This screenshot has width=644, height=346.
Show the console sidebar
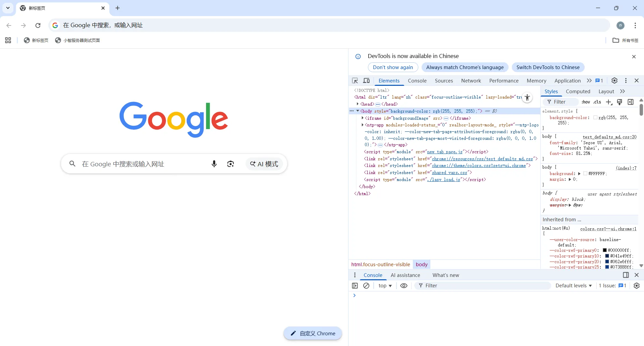click(x=355, y=286)
